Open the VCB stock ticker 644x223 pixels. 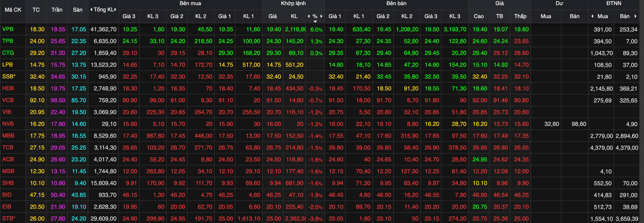pyautogui.click(x=8, y=100)
